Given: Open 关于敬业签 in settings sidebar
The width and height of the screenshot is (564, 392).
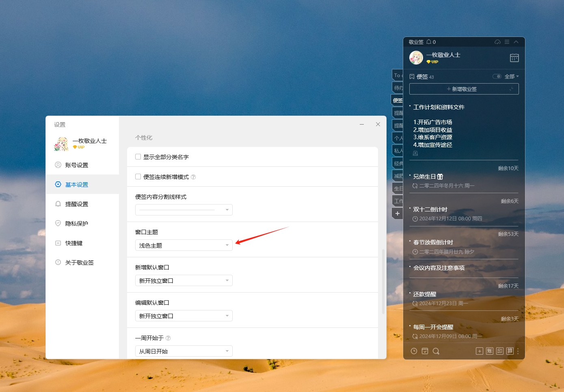Looking at the screenshot, I should point(82,263).
